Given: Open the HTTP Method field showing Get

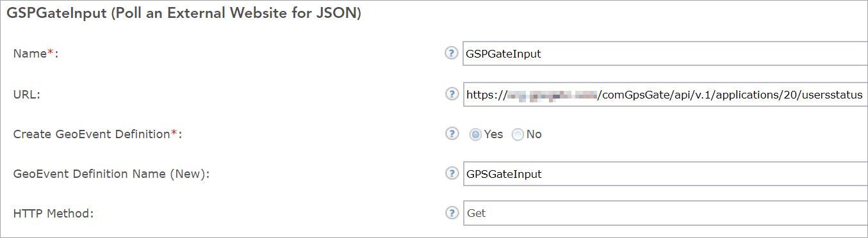Looking at the screenshot, I should pos(665,214).
